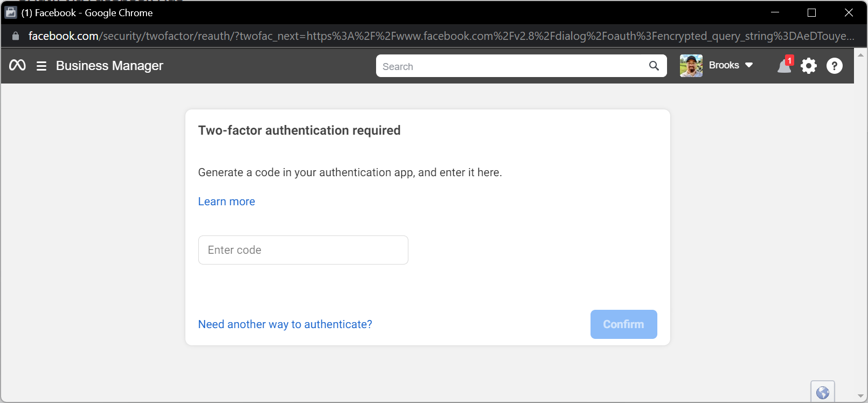Click the Brooks account name
The width and height of the screenshot is (868, 403).
tap(724, 65)
